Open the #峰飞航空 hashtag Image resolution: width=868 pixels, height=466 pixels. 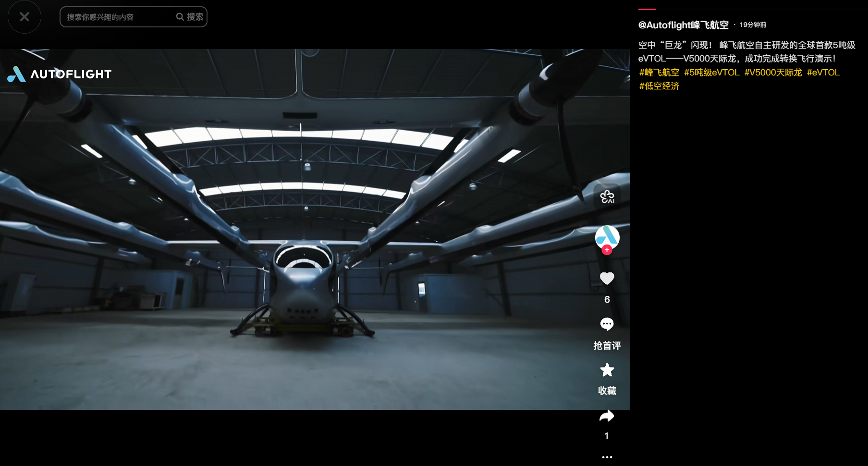click(x=659, y=73)
